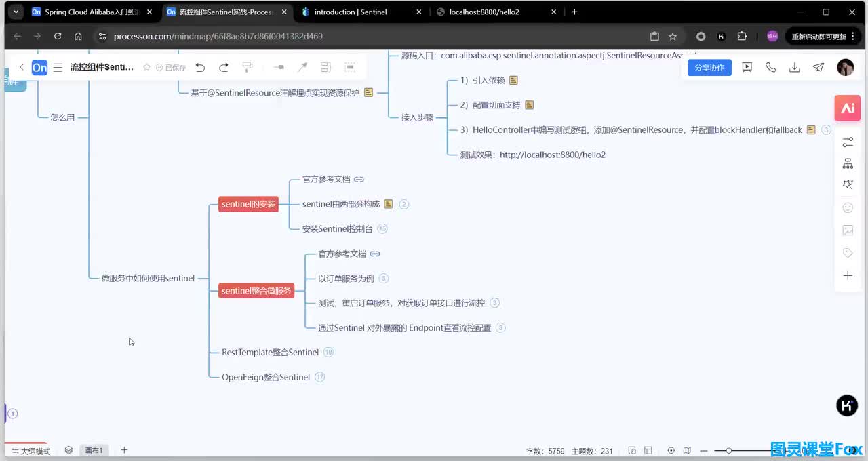
Task: Open note icon on 配置切面支持
Action: coord(530,105)
